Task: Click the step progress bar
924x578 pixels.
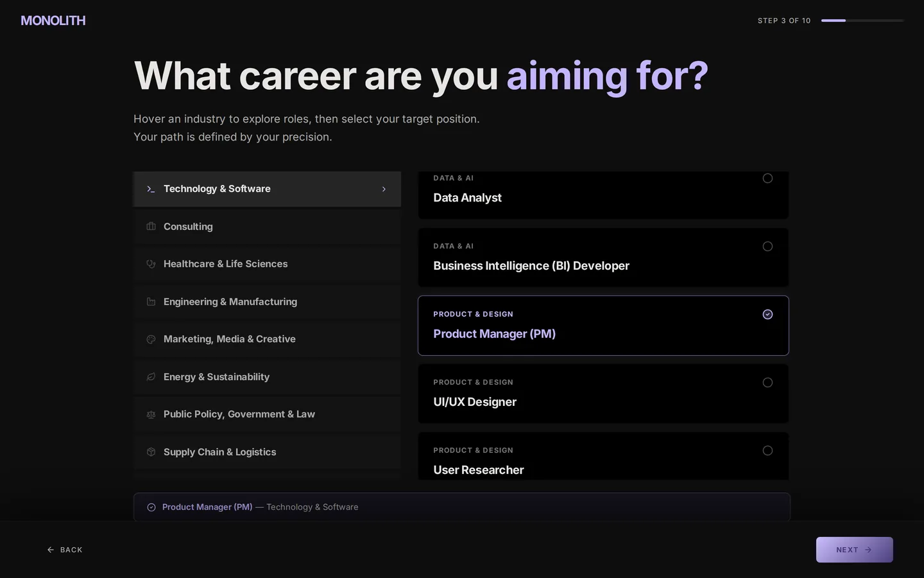Action: point(862,21)
